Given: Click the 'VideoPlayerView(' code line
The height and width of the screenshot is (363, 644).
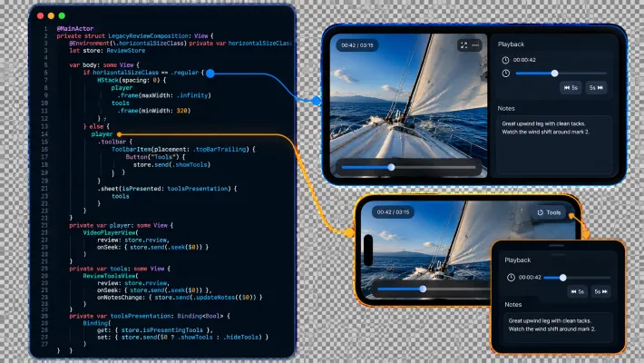Looking at the screenshot, I should point(111,232).
